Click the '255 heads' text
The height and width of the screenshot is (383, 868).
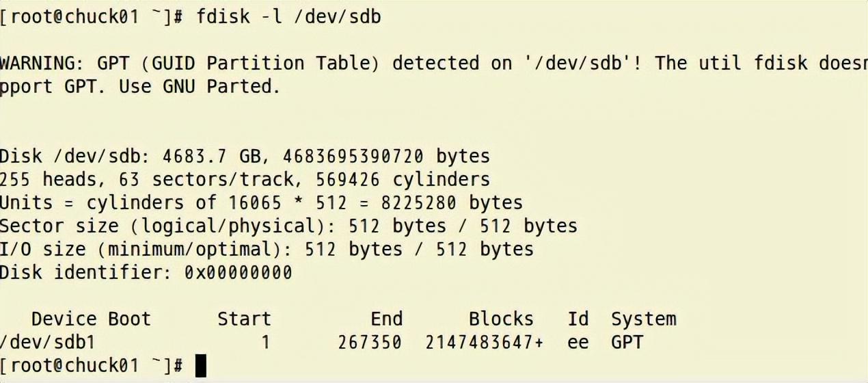click(x=47, y=179)
